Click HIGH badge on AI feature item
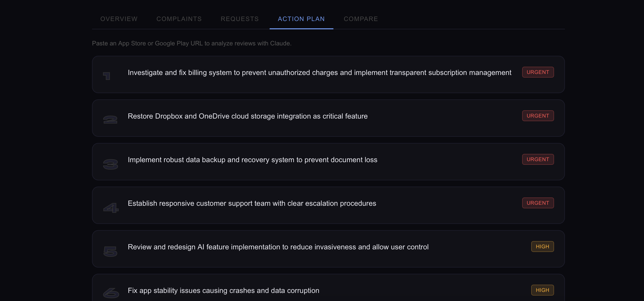Screen dimensions: 644x301 click(542, 247)
